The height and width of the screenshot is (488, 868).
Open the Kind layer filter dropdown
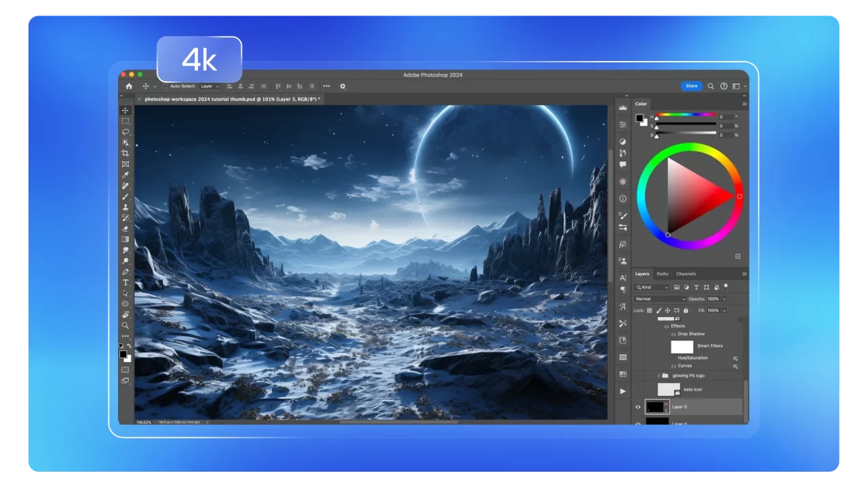(652, 287)
